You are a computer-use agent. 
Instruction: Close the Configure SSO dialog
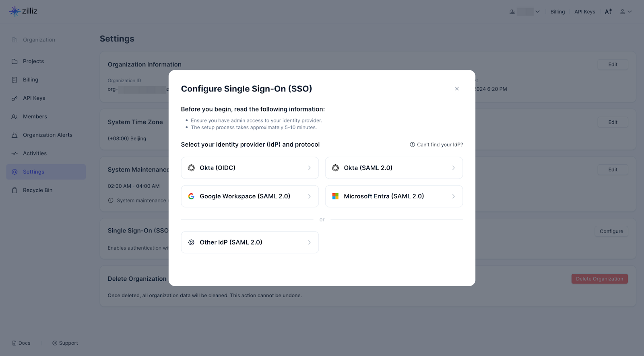[457, 89]
